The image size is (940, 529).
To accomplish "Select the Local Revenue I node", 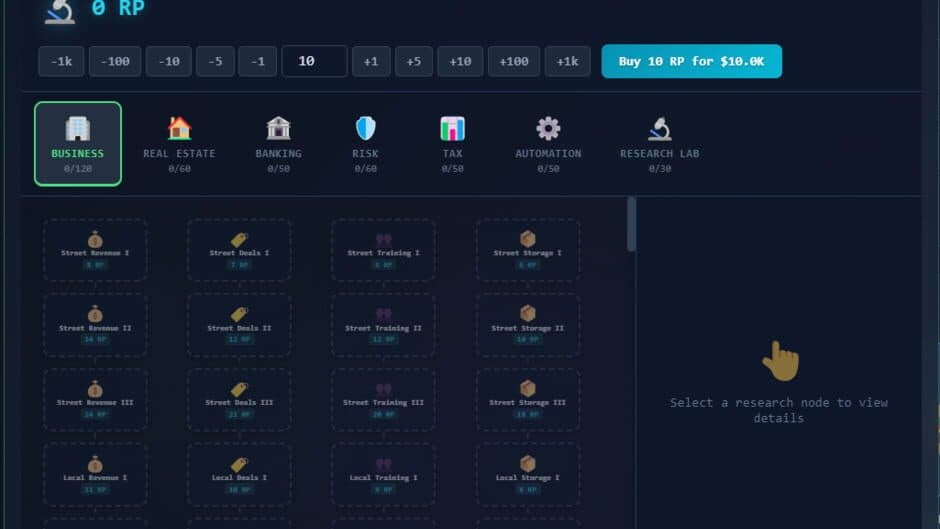I will pos(95,474).
